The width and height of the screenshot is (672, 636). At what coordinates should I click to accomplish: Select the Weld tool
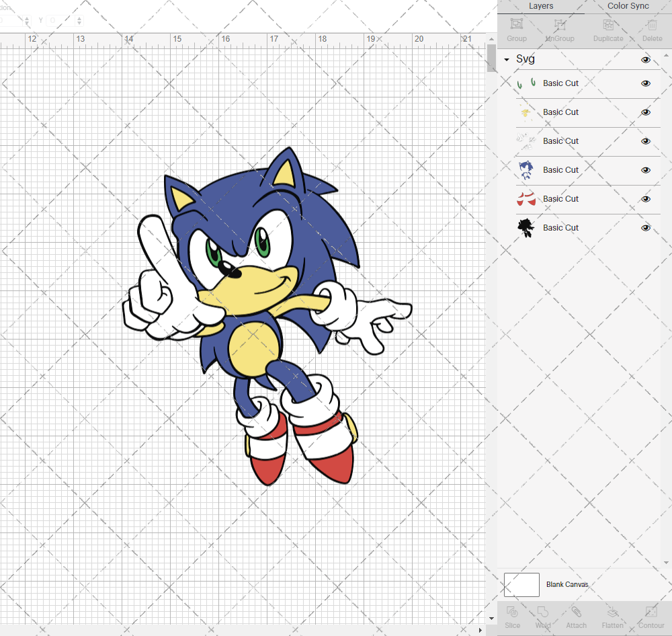point(542,617)
